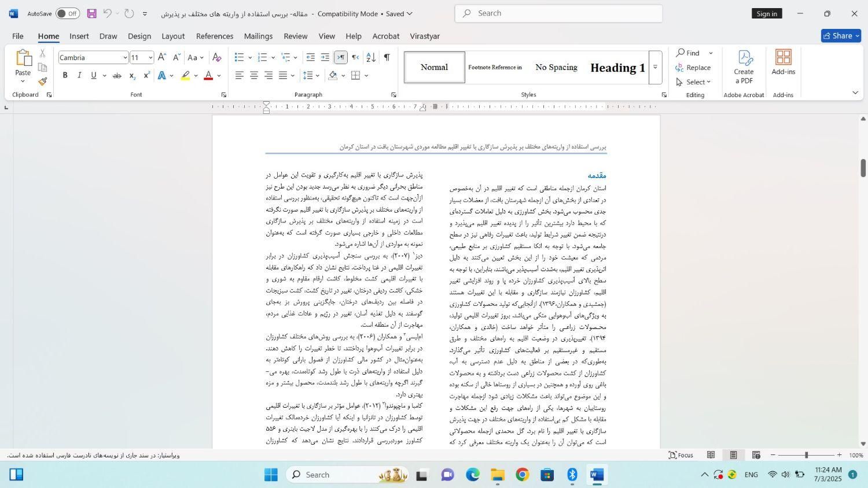Viewport: 868px width, 488px height.
Task: Click the Sign in button
Action: click(767, 13)
